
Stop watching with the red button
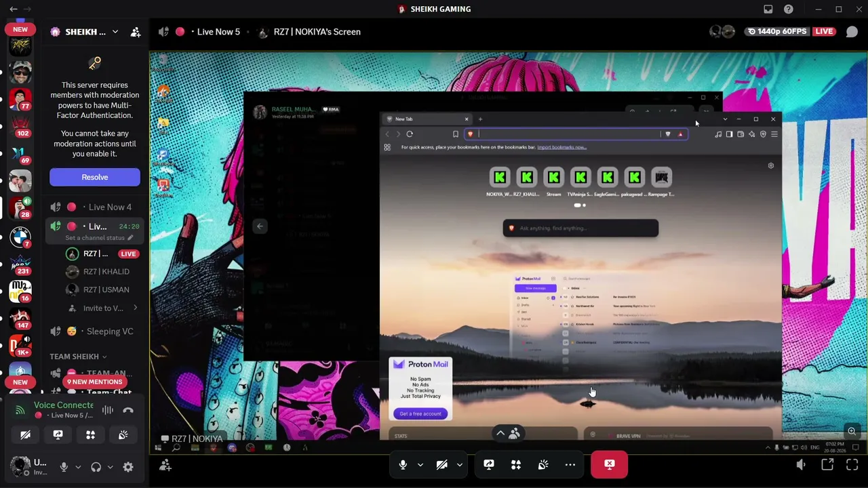[x=610, y=464]
